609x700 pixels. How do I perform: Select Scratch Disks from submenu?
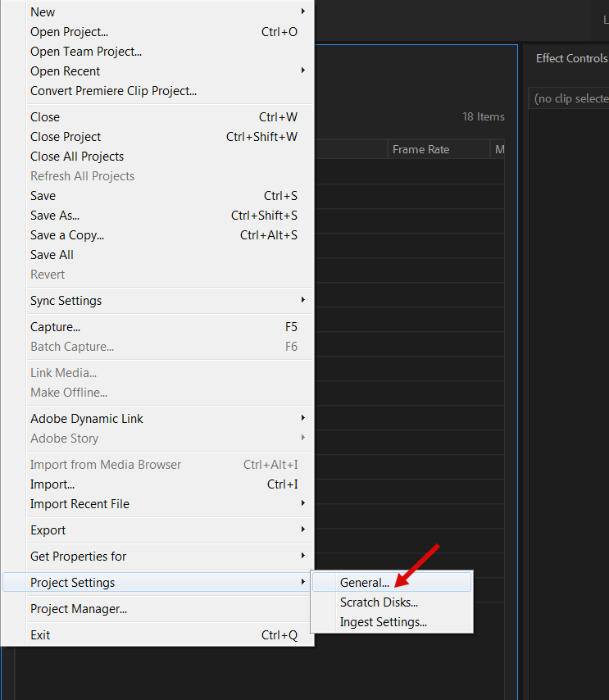(379, 602)
